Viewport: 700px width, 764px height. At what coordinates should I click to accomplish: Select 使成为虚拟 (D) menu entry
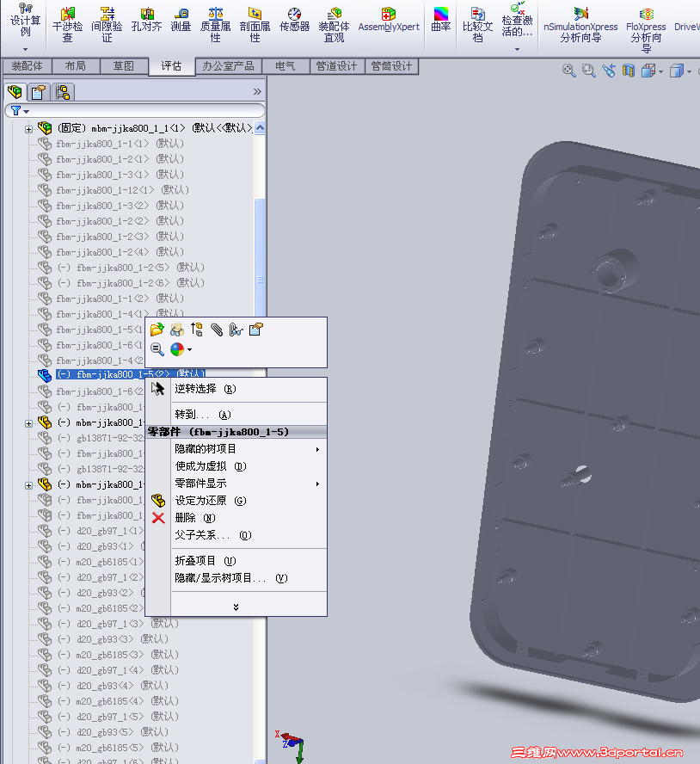[x=236, y=466]
